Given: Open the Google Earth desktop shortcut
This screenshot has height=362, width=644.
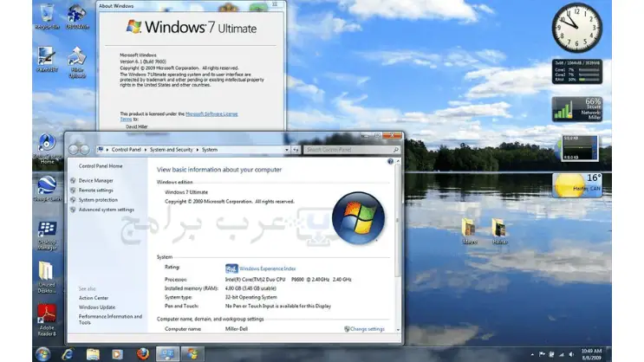Looking at the screenshot, I should (47, 189).
